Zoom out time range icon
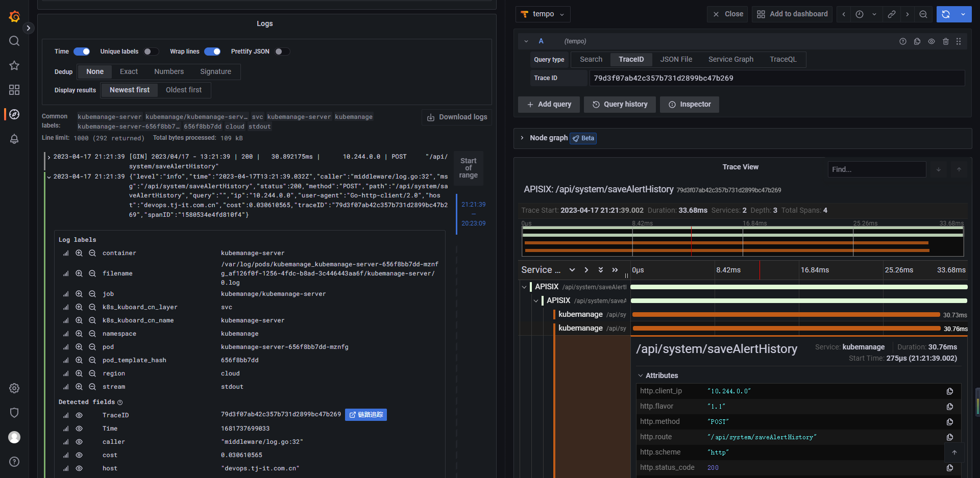The image size is (980, 478). point(923,14)
